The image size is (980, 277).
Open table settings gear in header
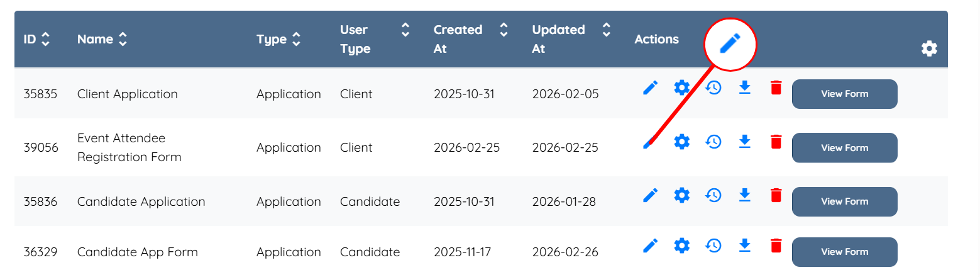tap(929, 48)
